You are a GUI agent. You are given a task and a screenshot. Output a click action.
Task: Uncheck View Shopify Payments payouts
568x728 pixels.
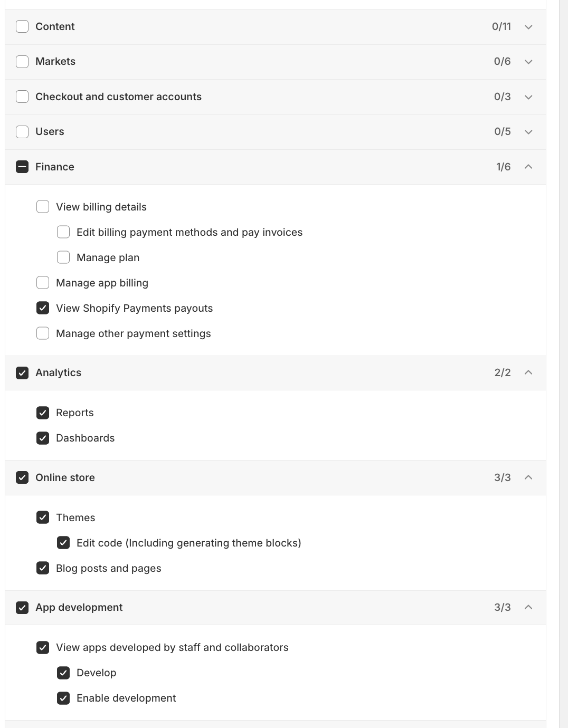pos(42,308)
